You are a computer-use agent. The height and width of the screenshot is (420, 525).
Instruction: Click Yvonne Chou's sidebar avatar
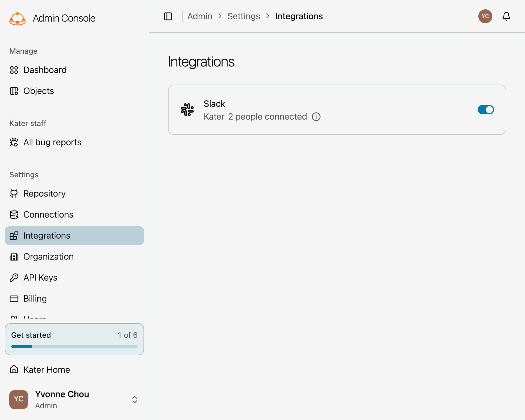(19, 400)
